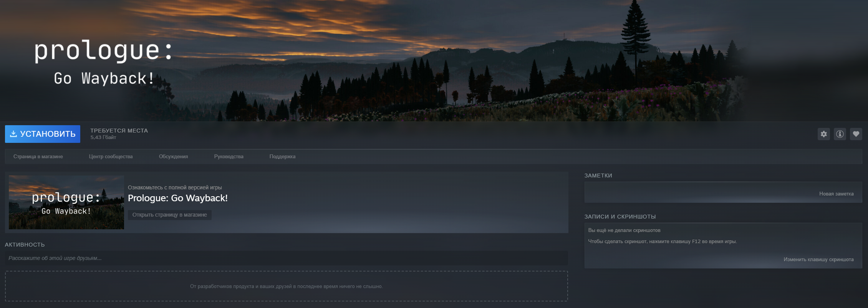Open Обсуждения tab
This screenshot has width=868, height=308.
click(x=173, y=157)
